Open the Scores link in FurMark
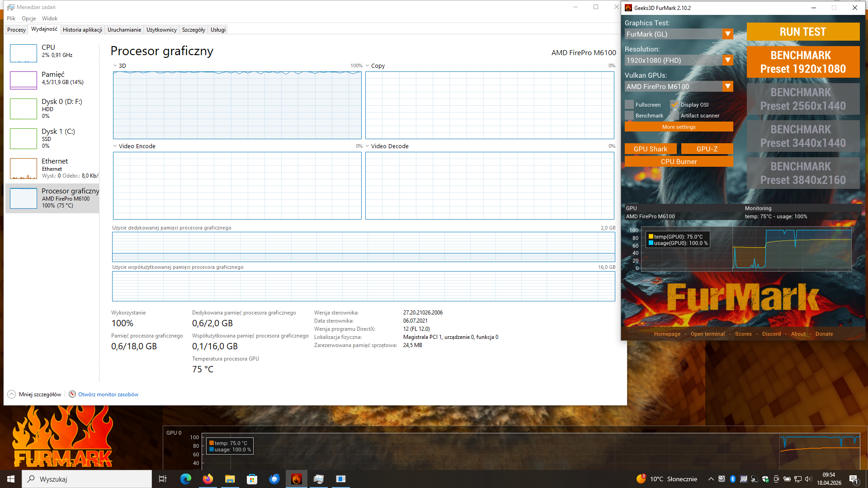This screenshot has height=488, width=868. click(743, 334)
